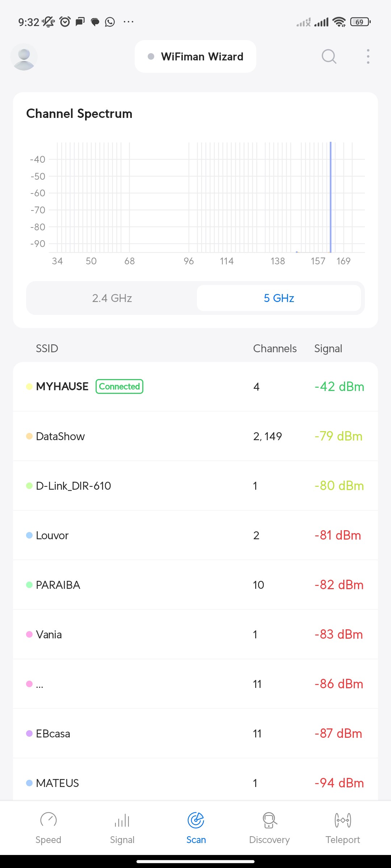This screenshot has width=391, height=868.
Task: Select the PARAIBA network entry
Action: 195,585
